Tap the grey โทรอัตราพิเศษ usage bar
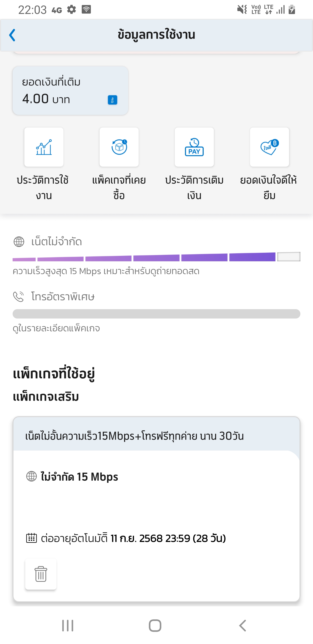This screenshot has height=644, width=313. (156, 314)
